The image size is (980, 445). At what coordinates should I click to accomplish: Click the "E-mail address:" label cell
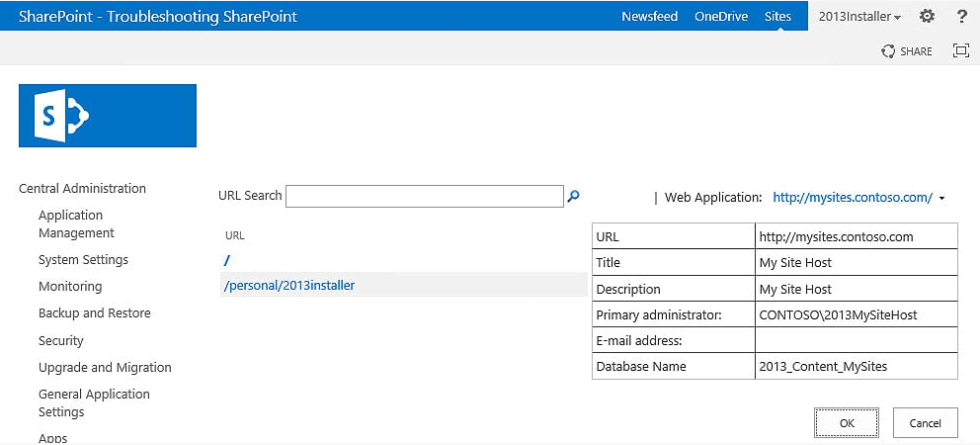673,340
